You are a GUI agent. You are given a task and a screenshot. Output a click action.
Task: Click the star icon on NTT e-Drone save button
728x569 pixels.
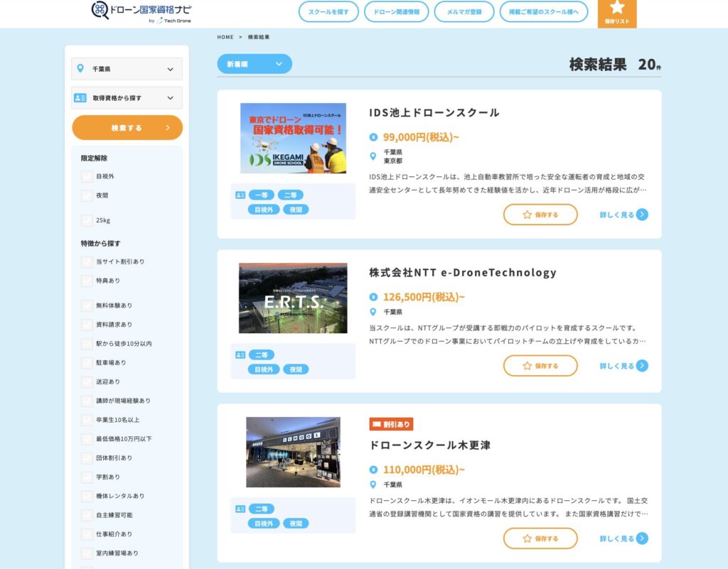527,366
